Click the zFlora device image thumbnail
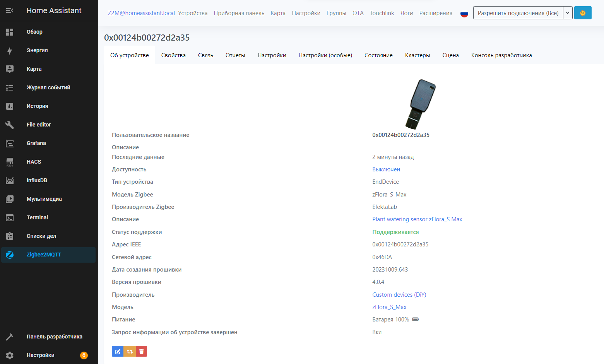Viewport: 604px width, 364px height. tap(421, 104)
